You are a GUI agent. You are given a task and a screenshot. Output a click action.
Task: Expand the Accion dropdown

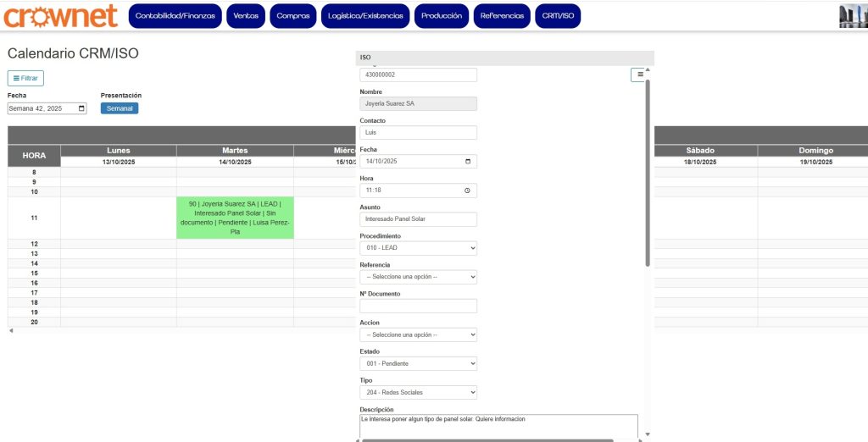coord(418,334)
